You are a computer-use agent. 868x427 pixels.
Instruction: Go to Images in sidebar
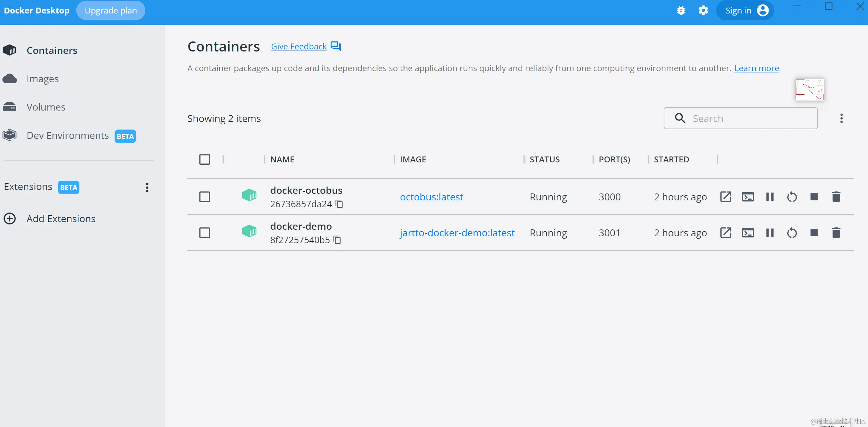42,79
